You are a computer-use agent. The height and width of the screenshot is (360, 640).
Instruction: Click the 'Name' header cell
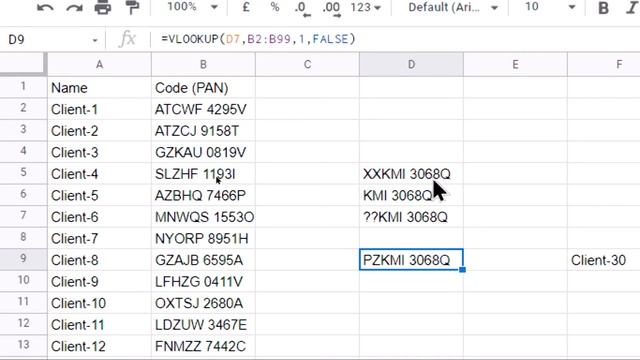click(x=99, y=88)
